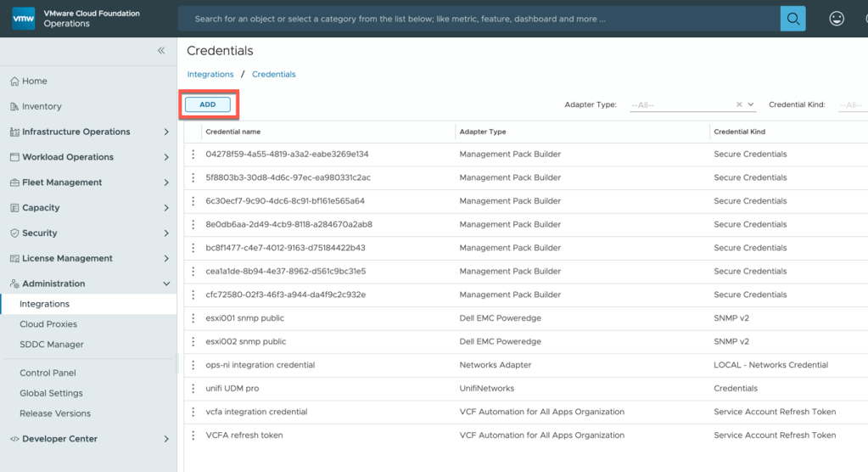Open the Credential Kind dropdown

point(851,105)
